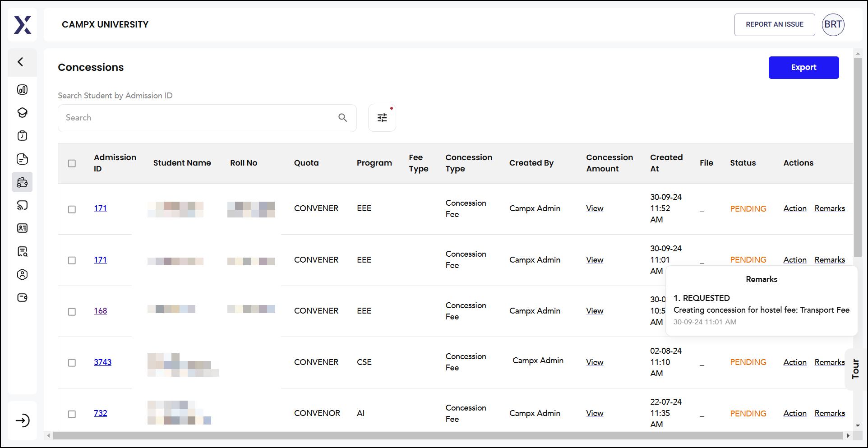Click CONVENOR quota cell for 732
868x448 pixels.
coord(317,413)
